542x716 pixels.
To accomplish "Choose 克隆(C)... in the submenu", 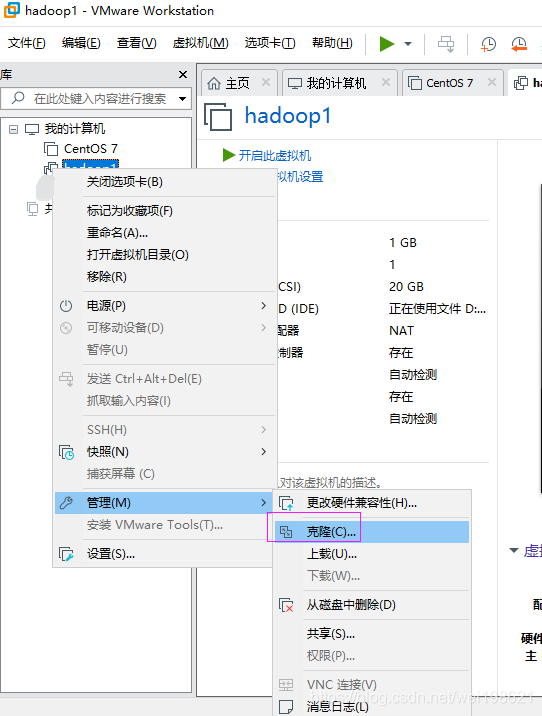I will point(372,532).
